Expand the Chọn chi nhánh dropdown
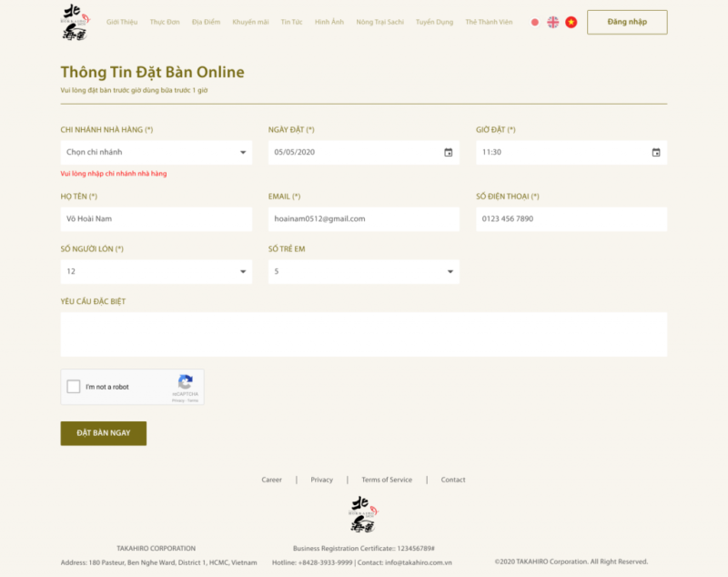 coord(156,152)
